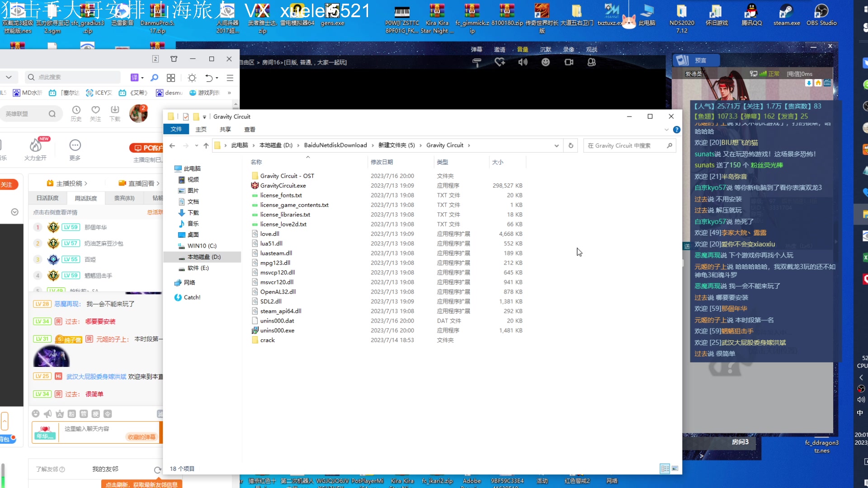Open address bar history dropdown

click(x=557, y=145)
